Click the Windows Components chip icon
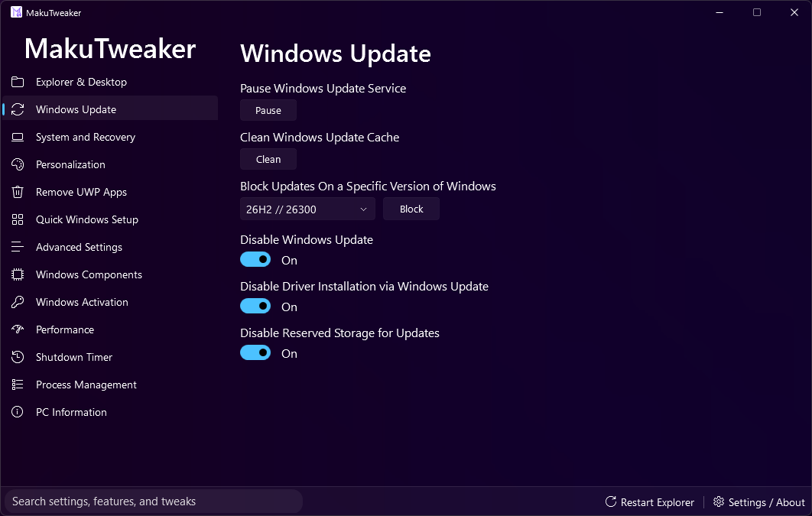 tap(18, 274)
